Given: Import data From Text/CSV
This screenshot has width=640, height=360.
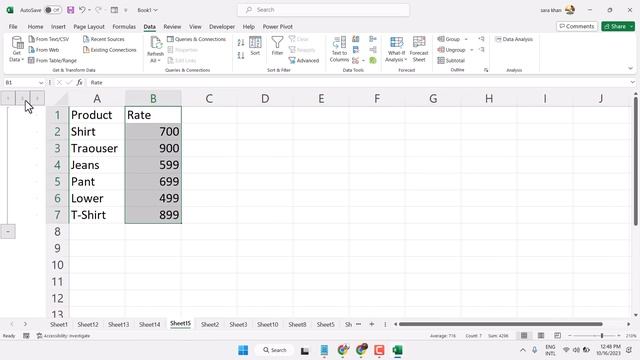Looking at the screenshot, I should tap(49, 39).
